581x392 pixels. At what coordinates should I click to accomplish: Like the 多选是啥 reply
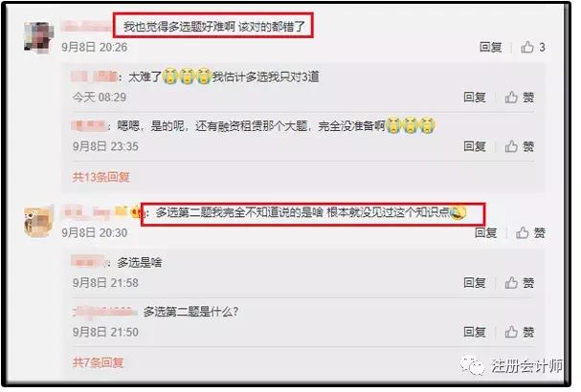tap(520, 283)
